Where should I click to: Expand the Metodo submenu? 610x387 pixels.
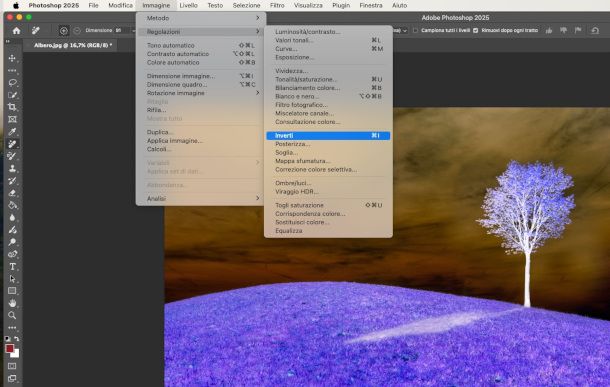[x=201, y=18]
